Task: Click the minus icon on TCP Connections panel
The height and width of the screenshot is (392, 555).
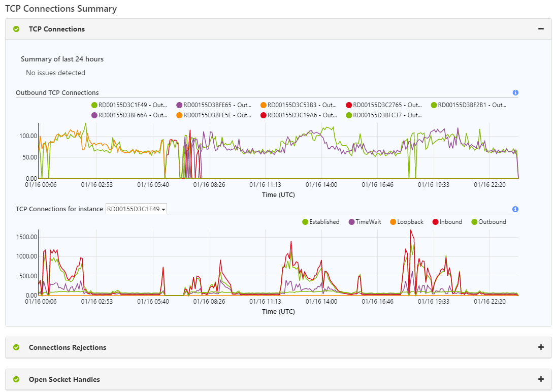Action: pos(541,29)
